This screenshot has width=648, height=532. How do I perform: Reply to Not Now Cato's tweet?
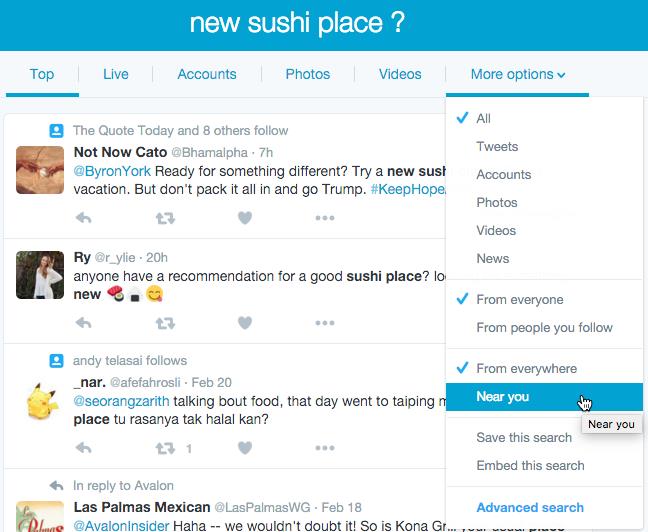85,218
